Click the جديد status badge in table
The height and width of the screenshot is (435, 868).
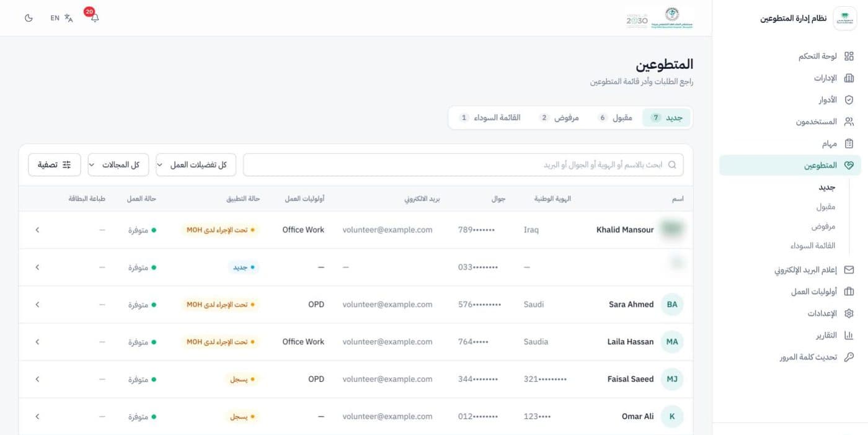click(244, 267)
